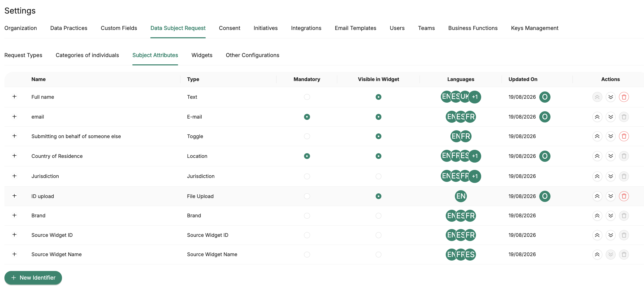Open Categories of individuals sub-tab
Viewport: 644px width, 296px height.
pyautogui.click(x=87, y=55)
